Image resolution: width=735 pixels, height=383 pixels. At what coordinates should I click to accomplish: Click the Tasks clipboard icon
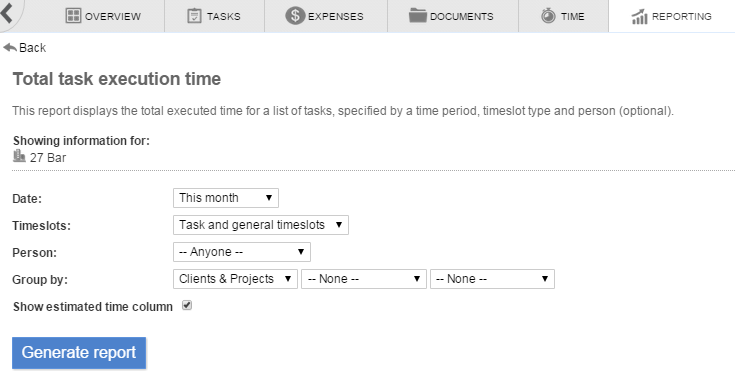tap(194, 16)
